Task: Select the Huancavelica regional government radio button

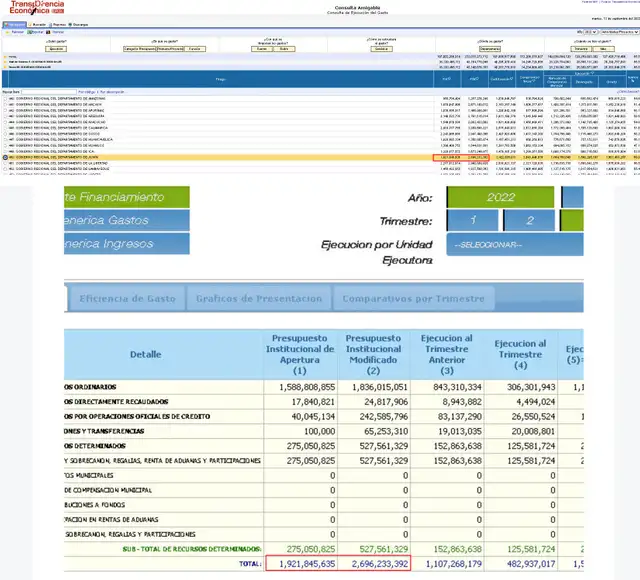Action: (x=5, y=140)
